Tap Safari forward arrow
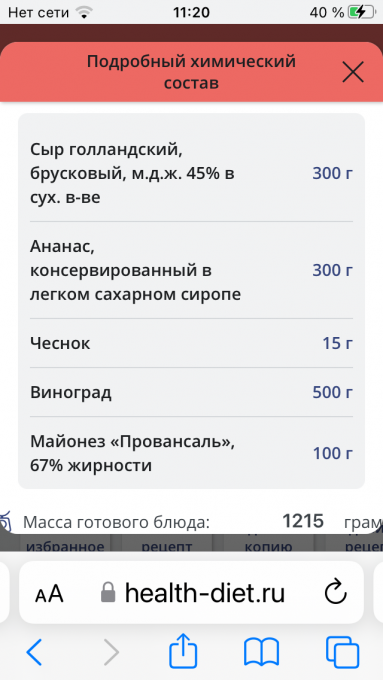Viewport: 383px width, 680px height. [x=111, y=651]
